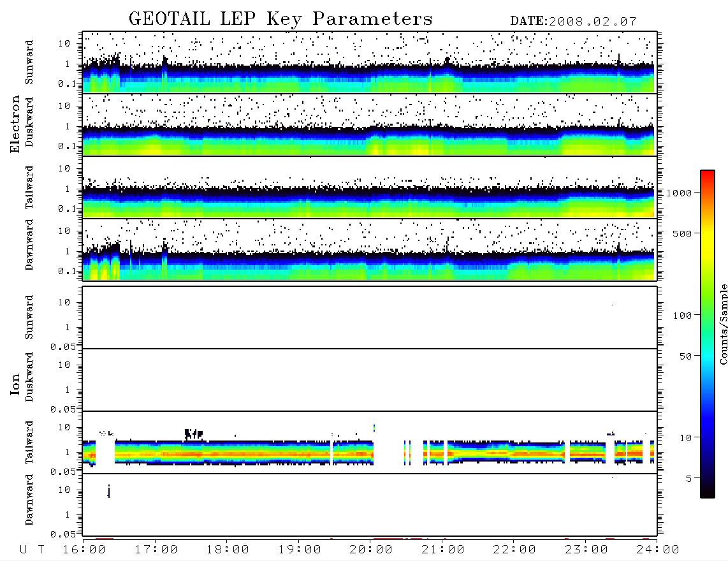Click the Electron Duskward spectrogram panel
728x561 pixels.
point(370,124)
